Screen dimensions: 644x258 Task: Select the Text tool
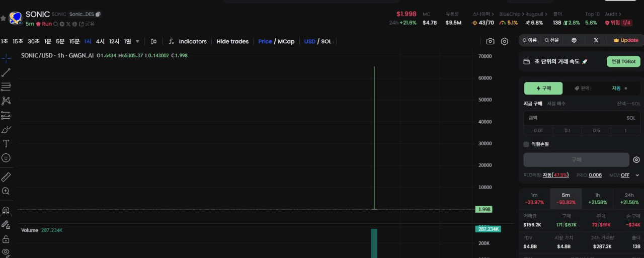(x=6, y=143)
